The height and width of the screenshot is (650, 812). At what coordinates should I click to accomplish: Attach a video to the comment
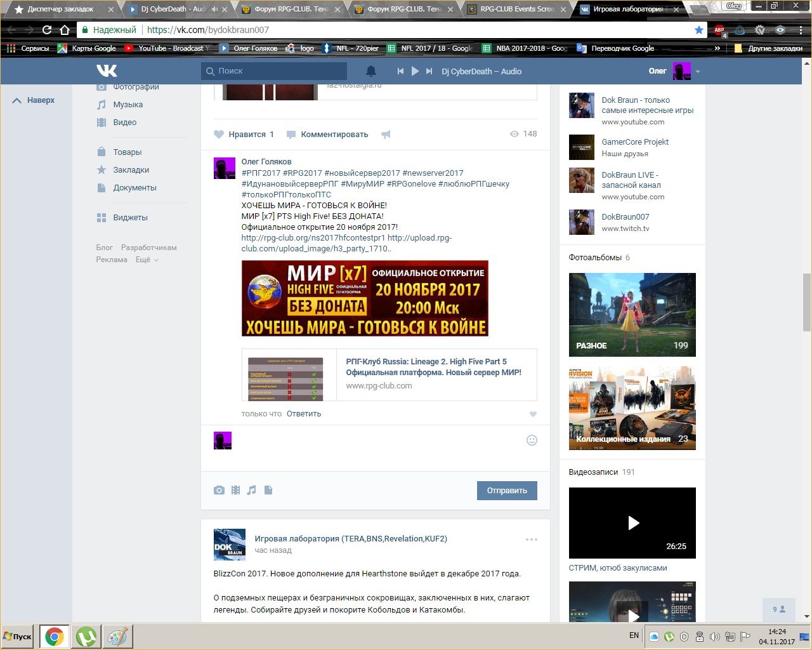(235, 490)
